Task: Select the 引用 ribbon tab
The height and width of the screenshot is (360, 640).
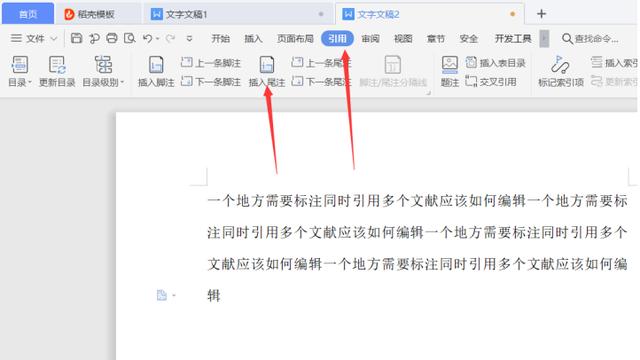Action: coord(337,39)
